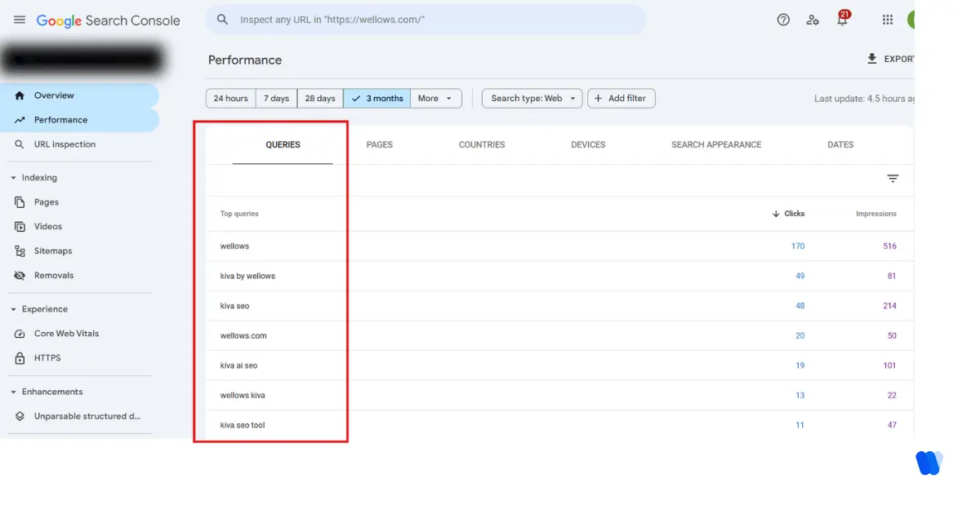The width and height of the screenshot is (980, 514).
Task: Toggle the 24 hours date range
Action: (x=229, y=98)
